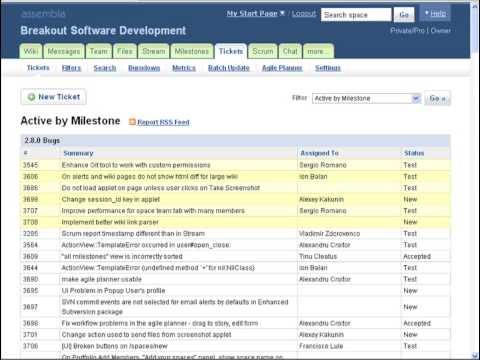Open the Scrum tab
This screenshot has height=360, width=480.
tap(263, 51)
